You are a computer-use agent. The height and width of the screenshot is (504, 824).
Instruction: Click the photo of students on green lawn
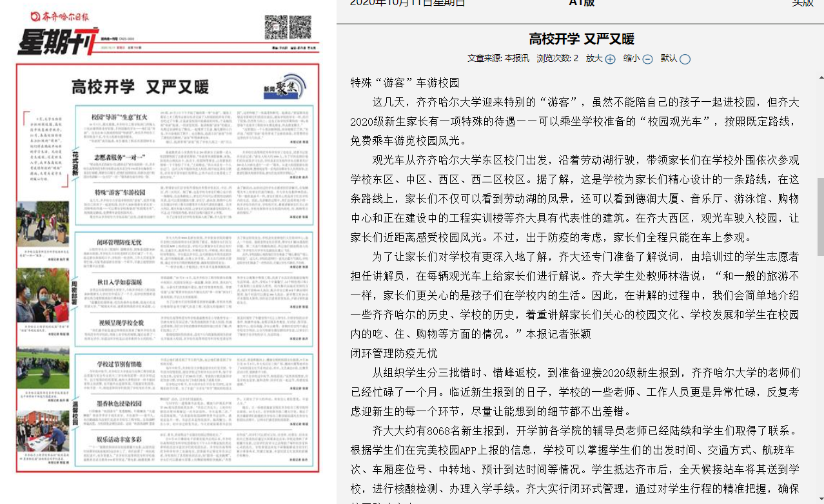43,367
